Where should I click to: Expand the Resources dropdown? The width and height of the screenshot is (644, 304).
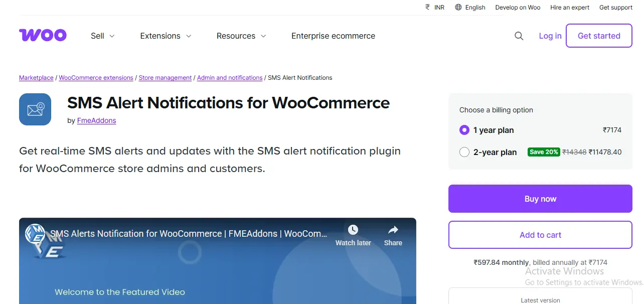241,36
